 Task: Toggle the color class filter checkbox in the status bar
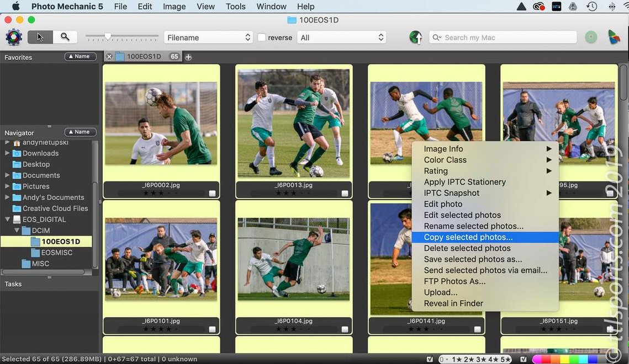(524, 359)
